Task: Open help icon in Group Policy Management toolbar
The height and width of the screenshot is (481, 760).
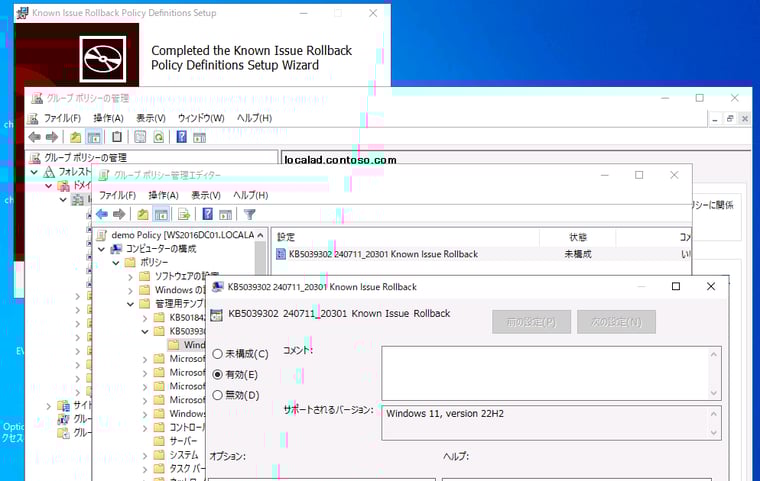Action: point(181,137)
